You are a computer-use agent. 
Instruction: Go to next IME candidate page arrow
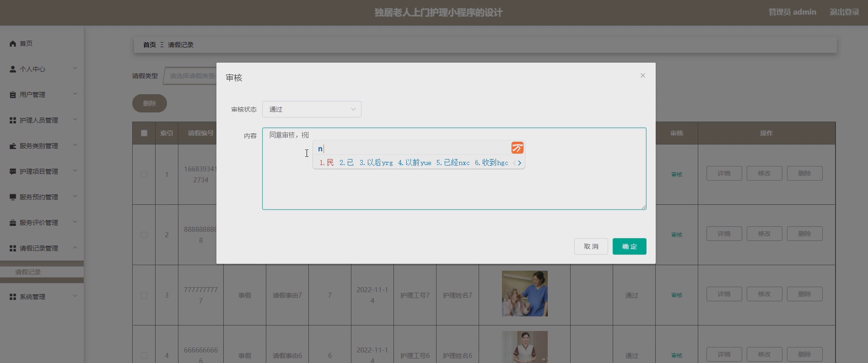520,163
